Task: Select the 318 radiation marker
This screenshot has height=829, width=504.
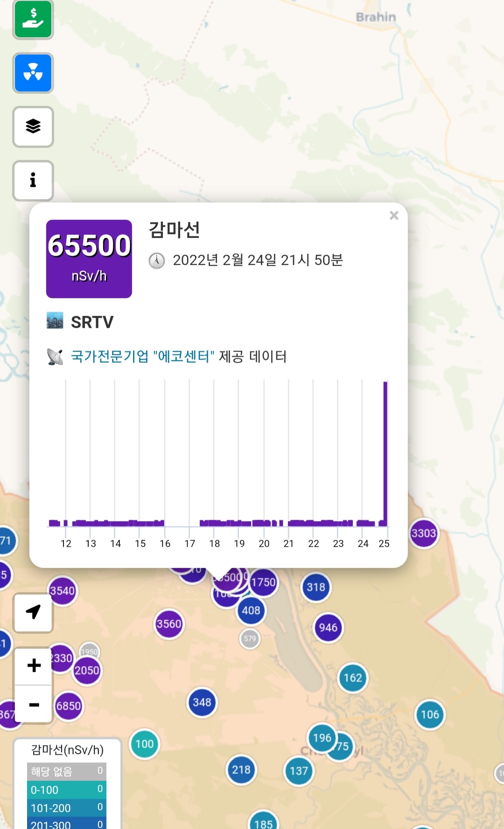Action: pos(316,587)
